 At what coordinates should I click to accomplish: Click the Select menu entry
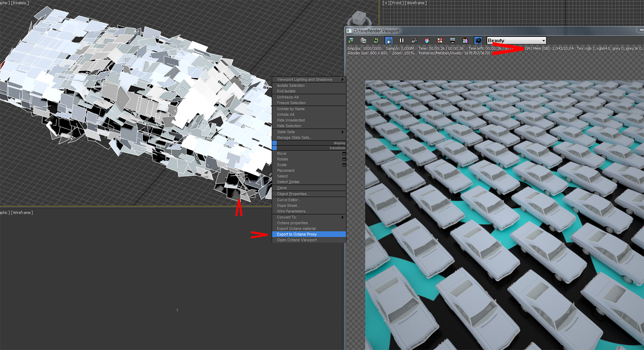(x=309, y=176)
